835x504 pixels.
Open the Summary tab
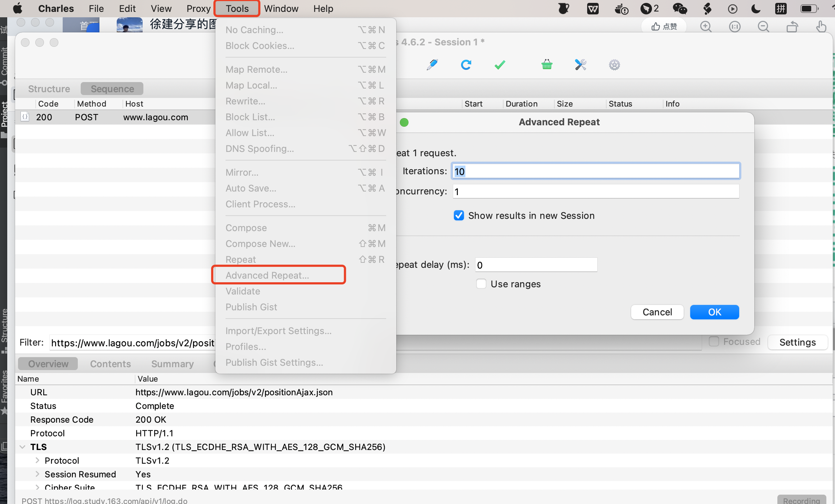(x=172, y=364)
